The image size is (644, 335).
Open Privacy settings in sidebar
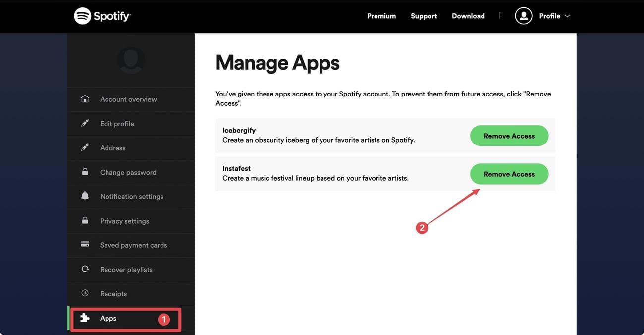tap(124, 221)
